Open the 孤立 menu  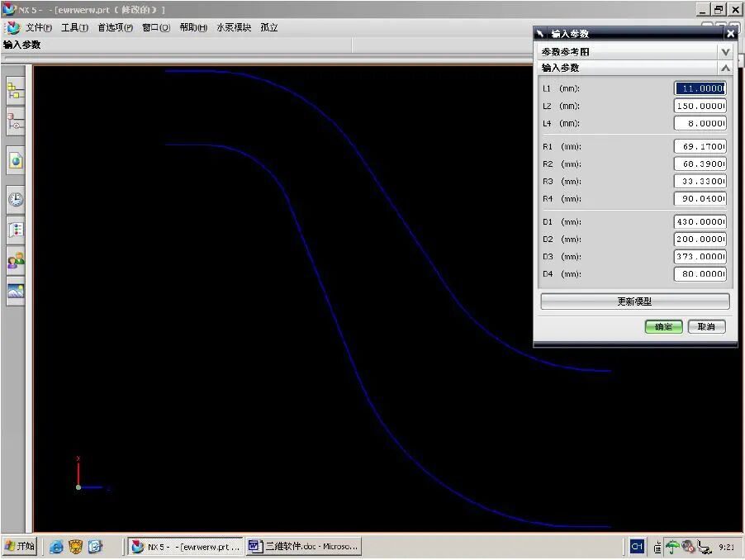(x=269, y=27)
